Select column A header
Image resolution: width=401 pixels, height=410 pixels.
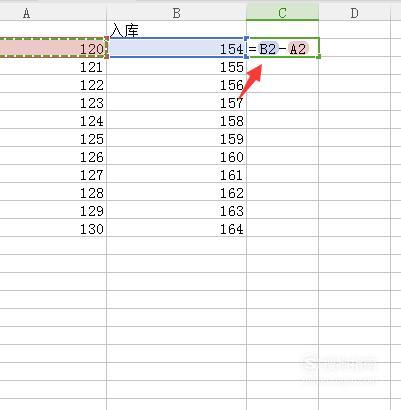pyautogui.click(x=53, y=13)
